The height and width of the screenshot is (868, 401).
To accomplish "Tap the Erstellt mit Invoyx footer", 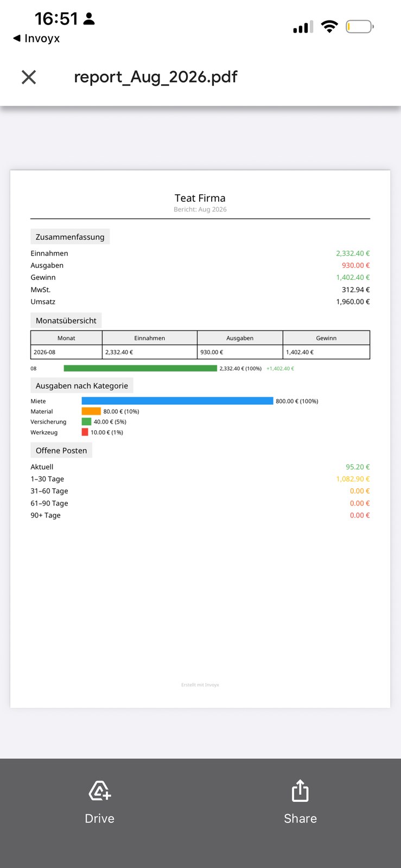I will point(200,685).
